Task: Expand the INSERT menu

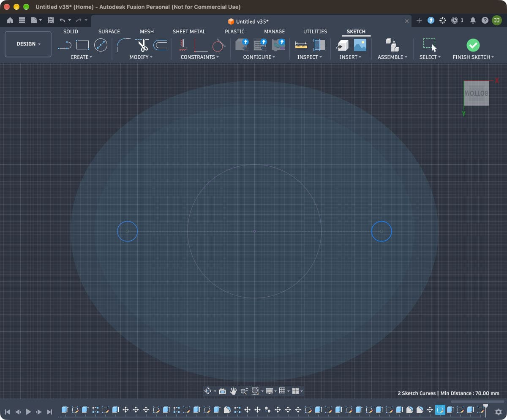Action: [x=351, y=57]
